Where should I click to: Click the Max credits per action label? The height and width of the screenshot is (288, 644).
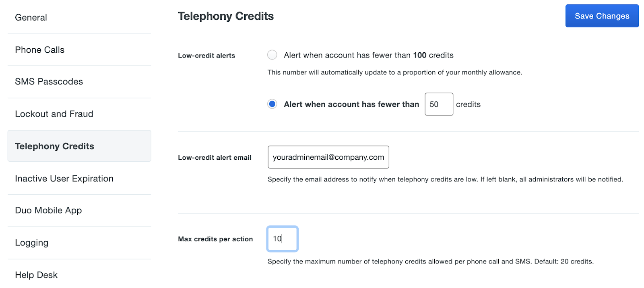[215, 239]
